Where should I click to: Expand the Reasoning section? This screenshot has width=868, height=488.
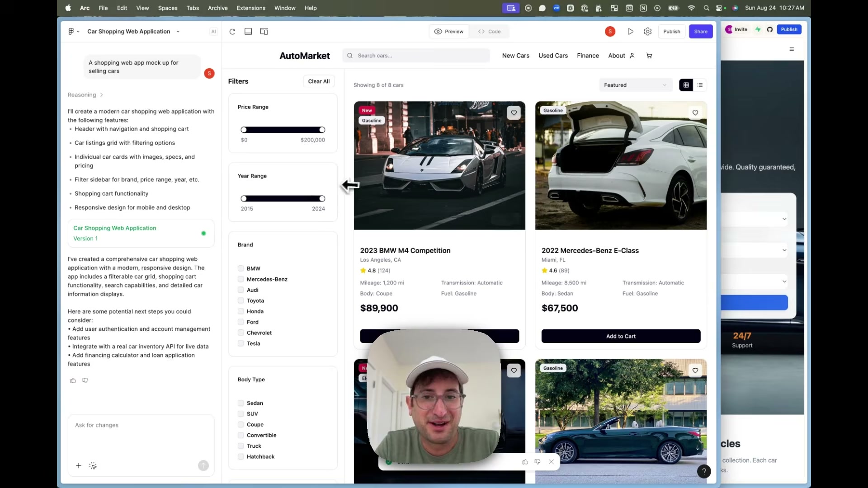point(85,95)
